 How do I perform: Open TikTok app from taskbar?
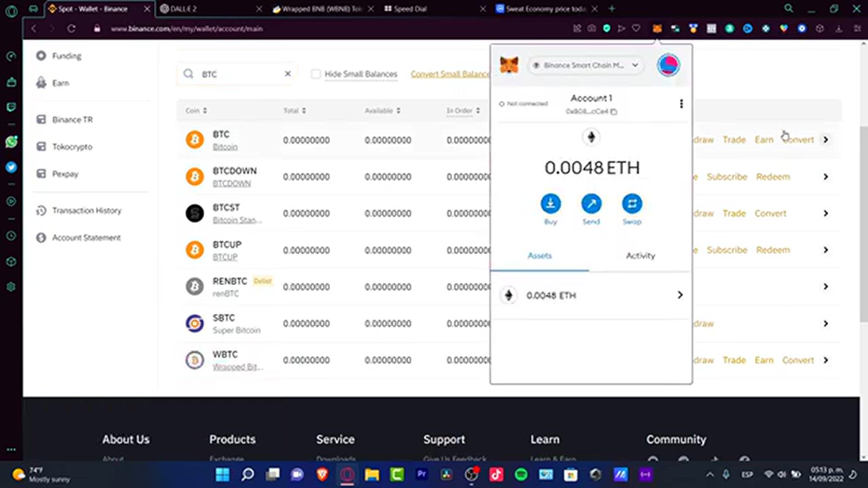tap(496, 474)
